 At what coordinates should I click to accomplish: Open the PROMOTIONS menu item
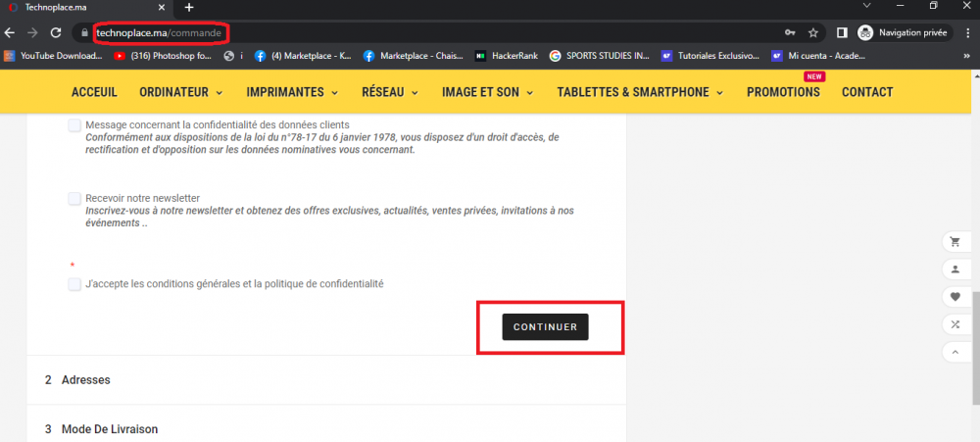pos(783,92)
